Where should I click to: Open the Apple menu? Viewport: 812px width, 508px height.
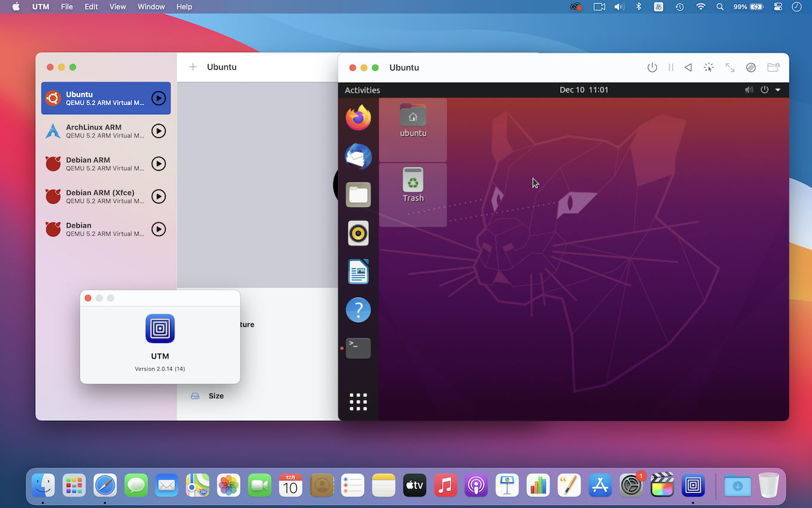[x=16, y=7]
